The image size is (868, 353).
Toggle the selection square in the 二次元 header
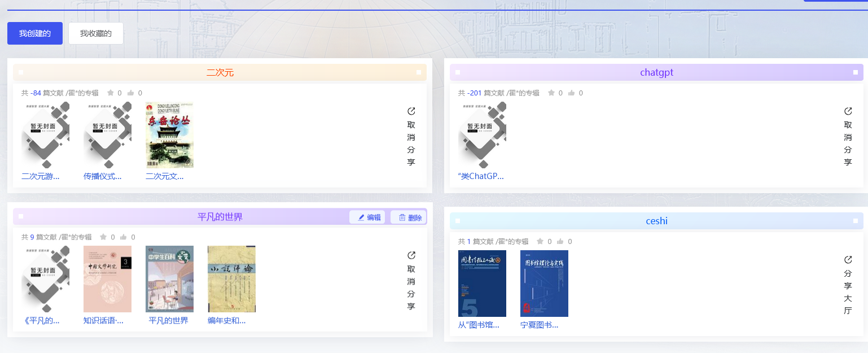click(x=21, y=72)
